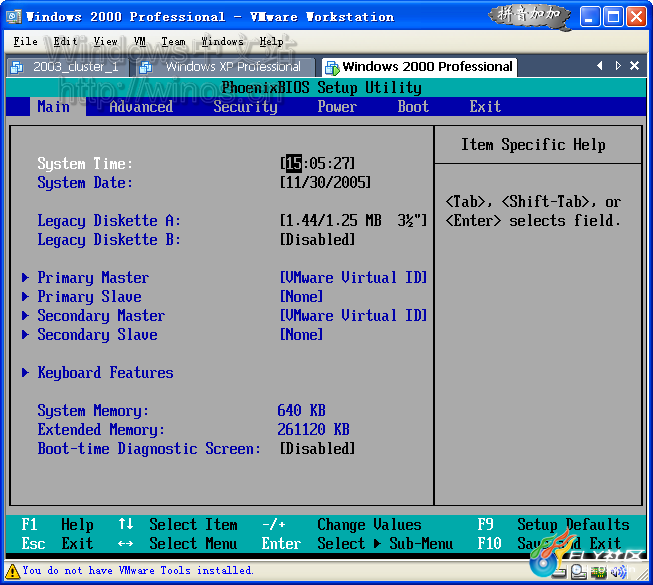
Task: Click the Extended Memory 261120 KB value
Action: [x=314, y=429]
